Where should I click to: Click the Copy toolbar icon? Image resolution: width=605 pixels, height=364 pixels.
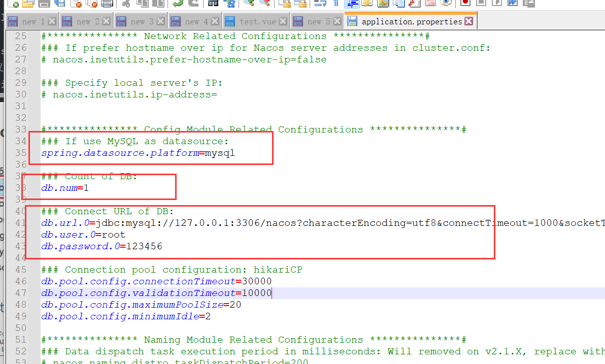point(143,4)
